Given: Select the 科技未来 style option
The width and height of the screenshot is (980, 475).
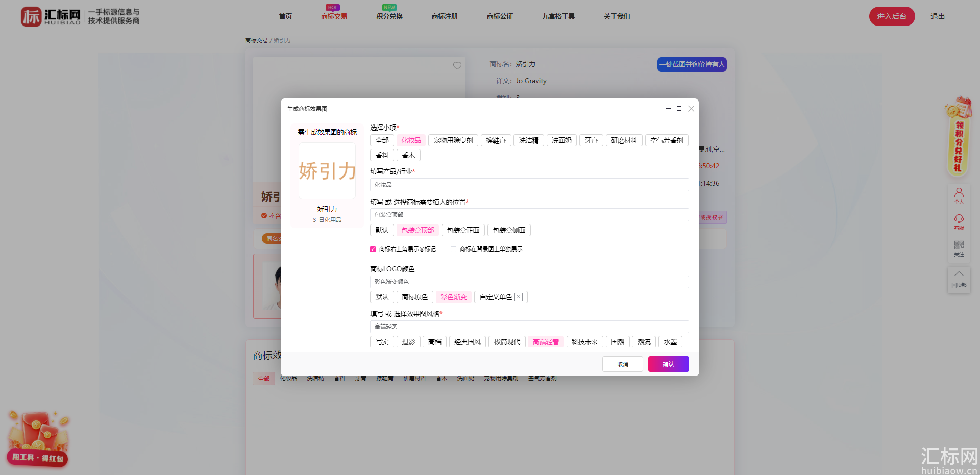Looking at the screenshot, I should coord(585,342).
